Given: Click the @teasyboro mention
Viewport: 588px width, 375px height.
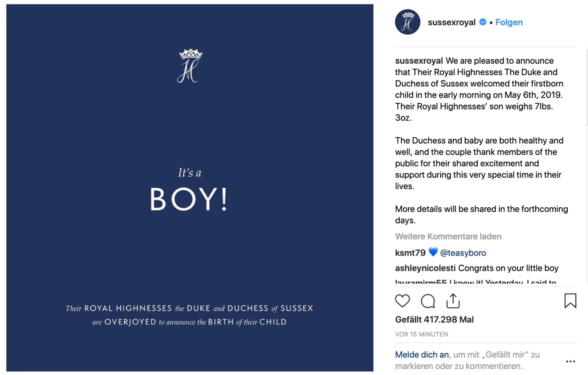Looking at the screenshot, I should pyautogui.click(x=463, y=253).
